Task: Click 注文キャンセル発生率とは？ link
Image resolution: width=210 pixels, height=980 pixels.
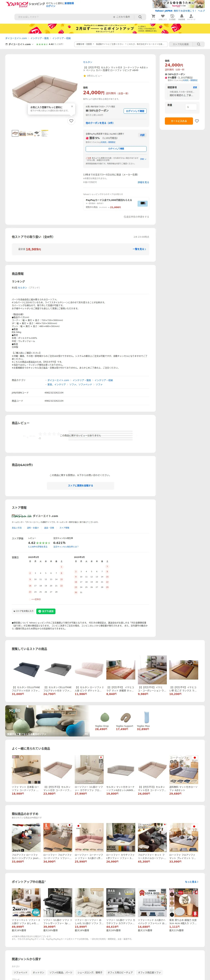Action: point(66,547)
